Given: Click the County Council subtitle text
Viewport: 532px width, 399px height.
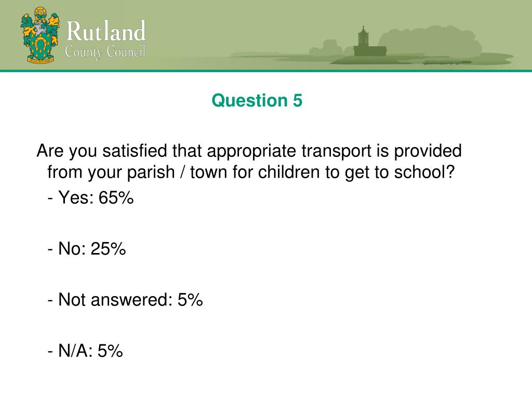Looking at the screenshot, I should (x=105, y=52).
